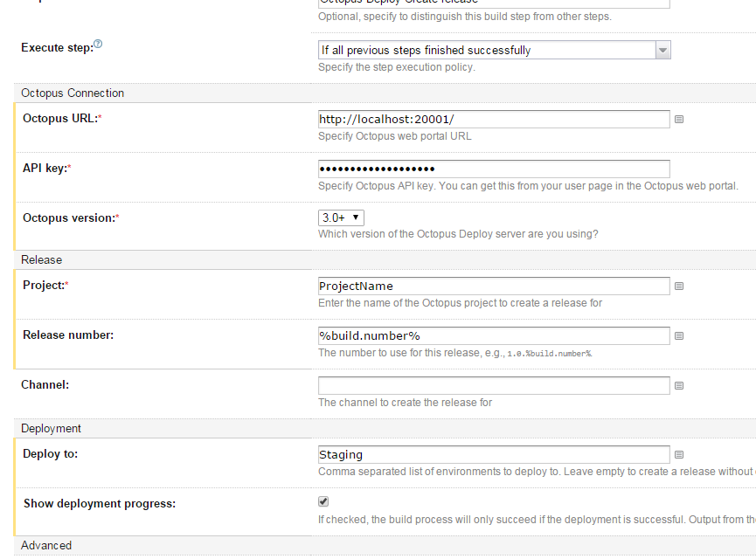Click the Advanced section header
The height and width of the screenshot is (559, 756).
(46, 545)
